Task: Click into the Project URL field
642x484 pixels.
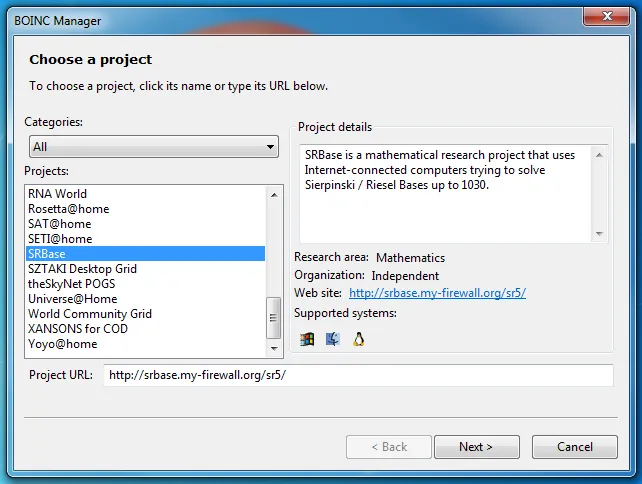Action: [x=358, y=375]
